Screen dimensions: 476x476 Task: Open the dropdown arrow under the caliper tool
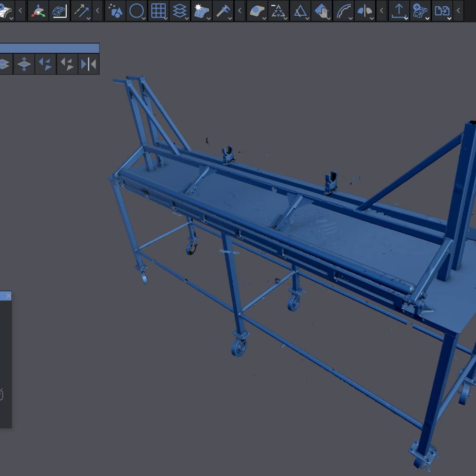point(230,19)
